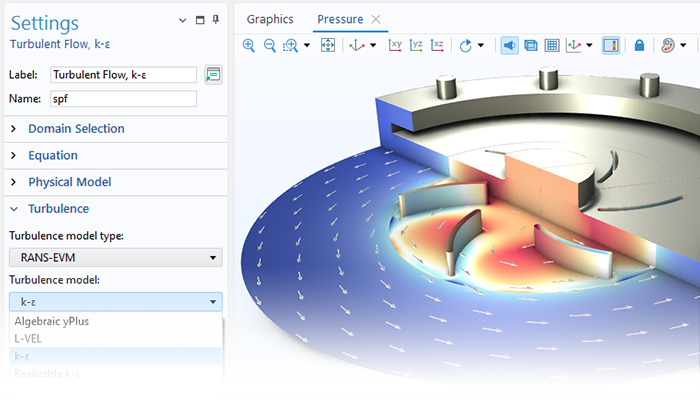The width and height of the screenshot is (700, 400).
Task: Open the Settings window options chevron
Action: [x=183, y=20]
